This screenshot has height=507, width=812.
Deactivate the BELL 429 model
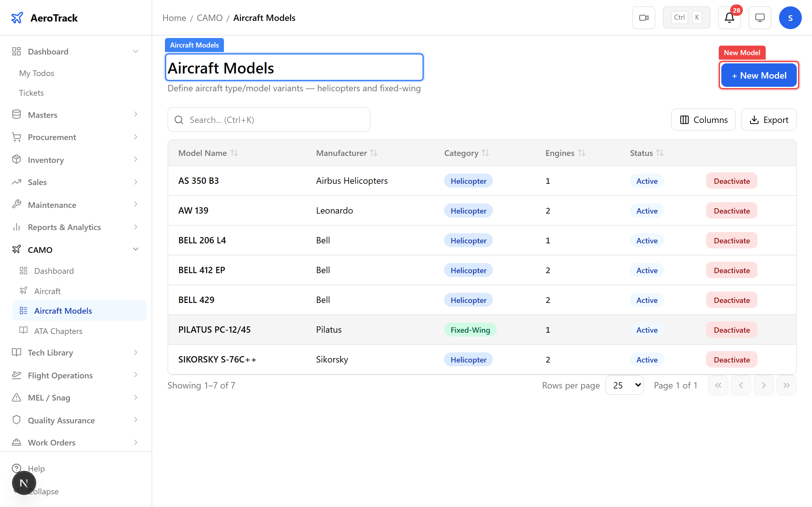731,300
